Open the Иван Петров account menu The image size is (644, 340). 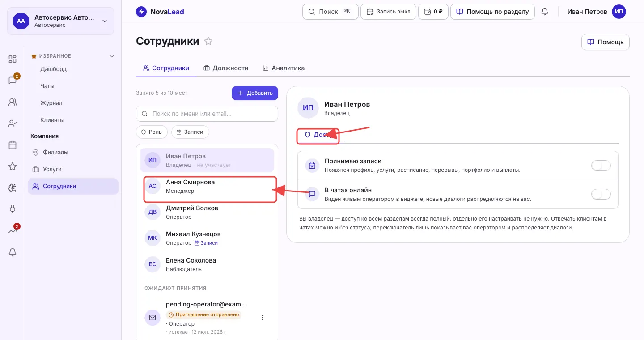tap(597, 12)
